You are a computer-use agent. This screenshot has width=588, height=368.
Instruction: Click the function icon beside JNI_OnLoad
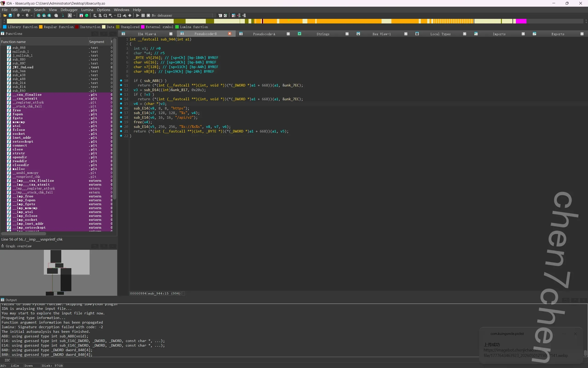click(9, 67)
